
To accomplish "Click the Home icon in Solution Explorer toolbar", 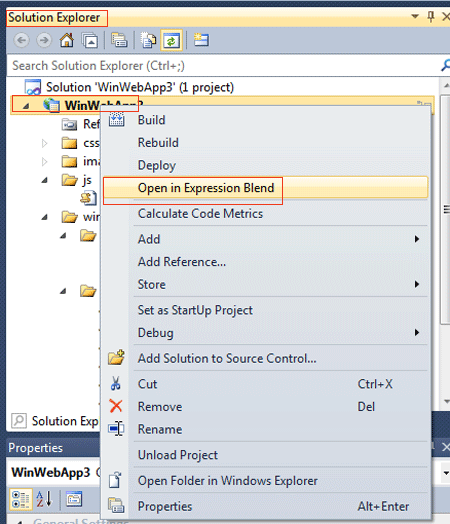I will (x=67, y=40).
